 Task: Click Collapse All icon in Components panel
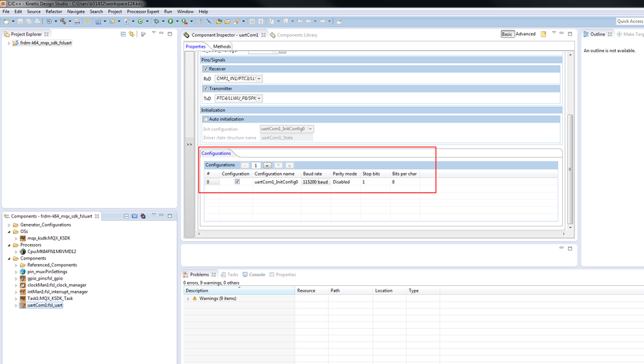(x=126, y=216)
